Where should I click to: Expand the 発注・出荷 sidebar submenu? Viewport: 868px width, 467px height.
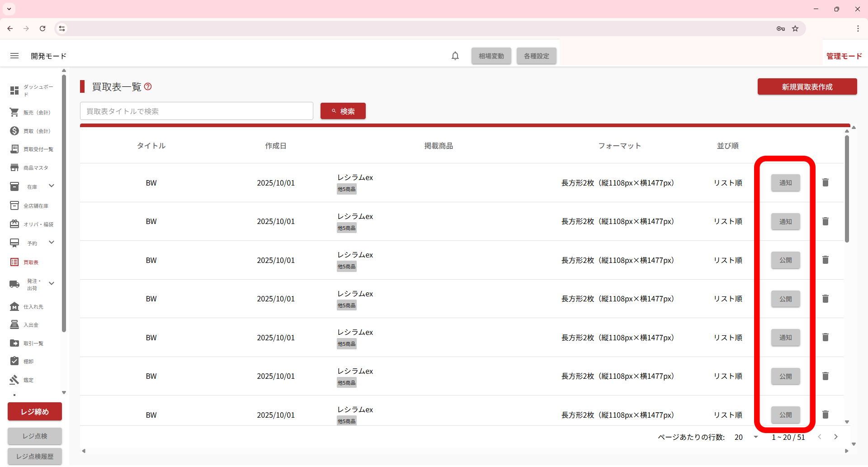pyautogui.click(x=51, y=284)
